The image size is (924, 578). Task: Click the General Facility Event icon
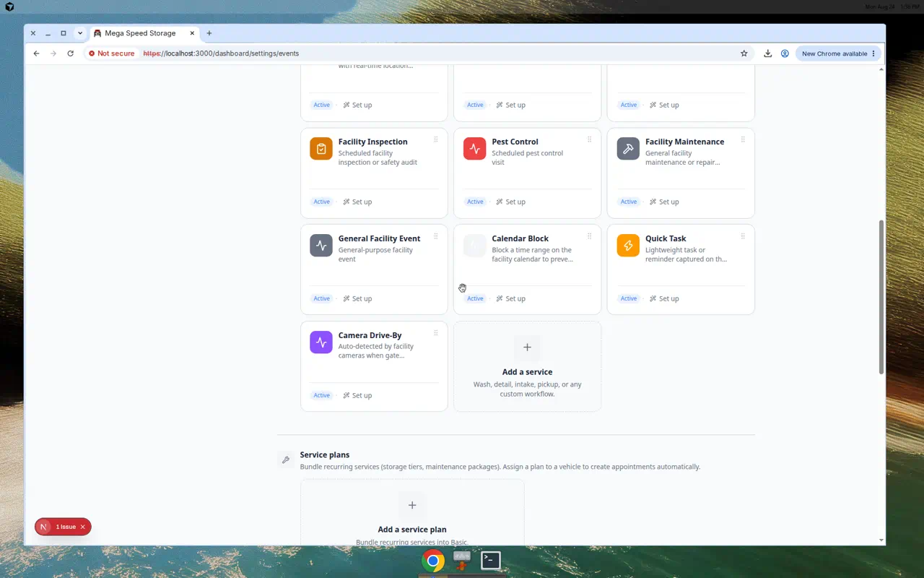321,246
